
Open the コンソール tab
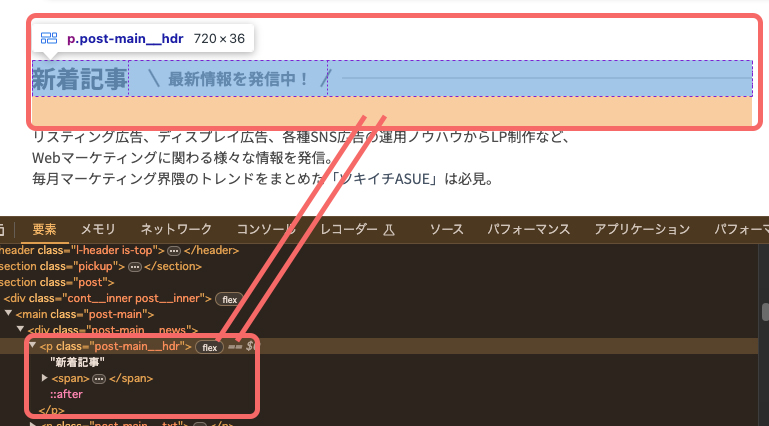(x=266, y=229)
